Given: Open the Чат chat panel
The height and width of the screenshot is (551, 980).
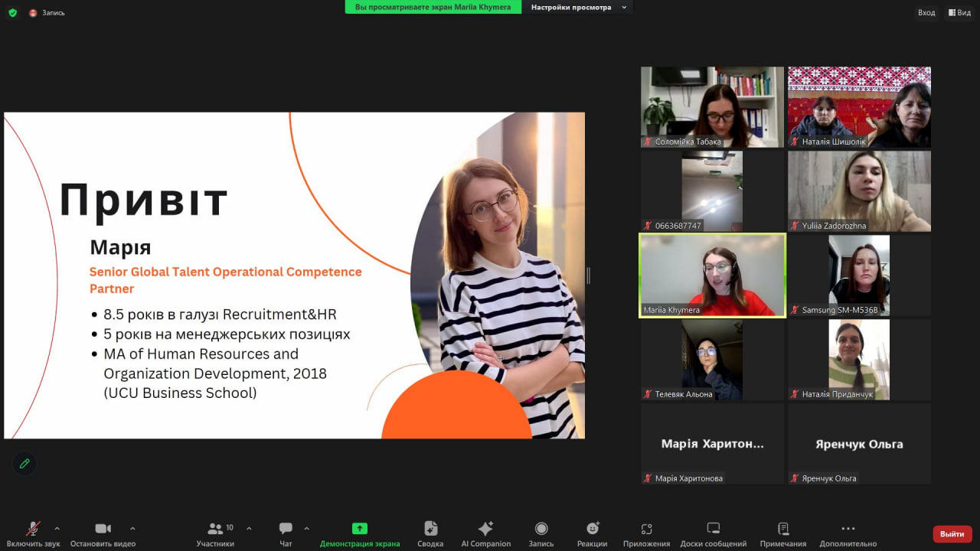Looking at the screenshot, I should click(x=286, y=533).
